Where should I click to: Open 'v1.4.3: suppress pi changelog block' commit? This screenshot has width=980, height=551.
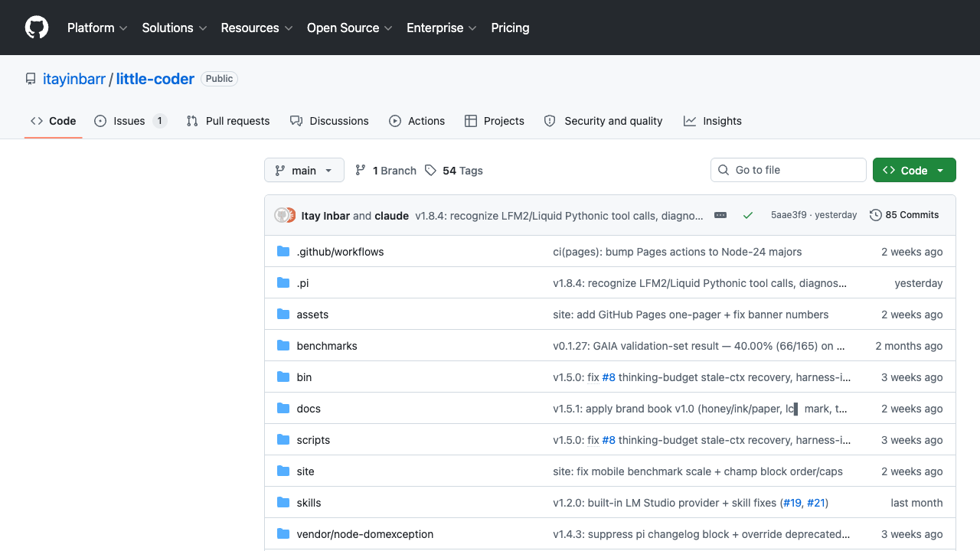pos(701,534)
